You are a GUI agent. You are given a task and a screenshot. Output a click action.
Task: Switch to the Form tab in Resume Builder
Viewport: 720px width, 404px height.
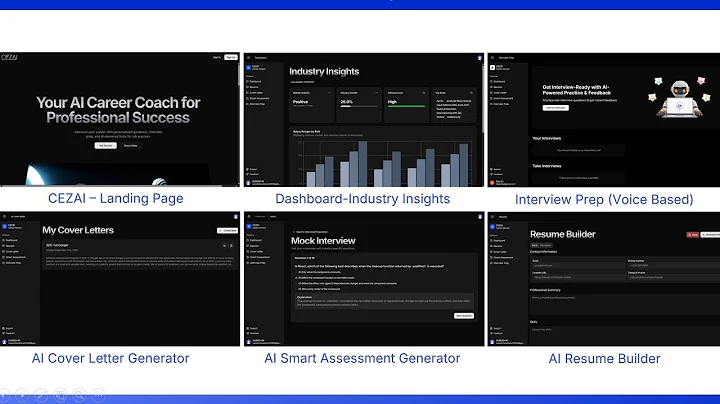(x=534, y=245)
